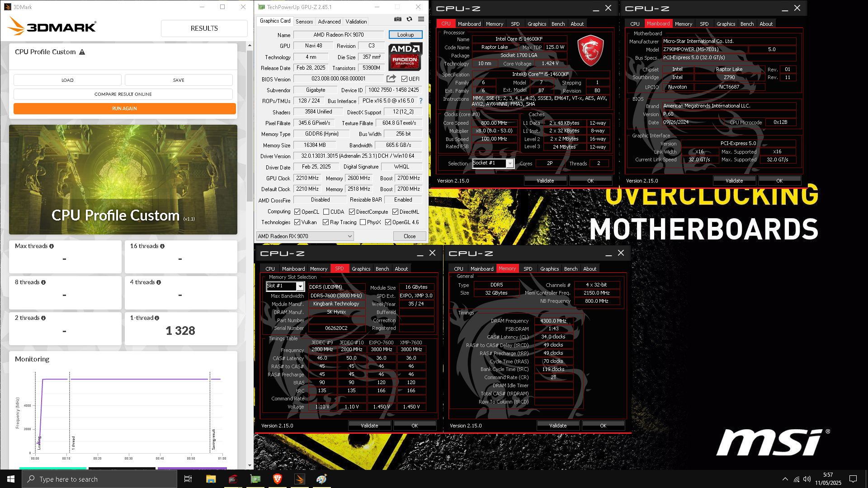Toggle the OpenCL checkbox
This screenshot has width=868, height=488.
pyautogui.click(x=297, y=212)
